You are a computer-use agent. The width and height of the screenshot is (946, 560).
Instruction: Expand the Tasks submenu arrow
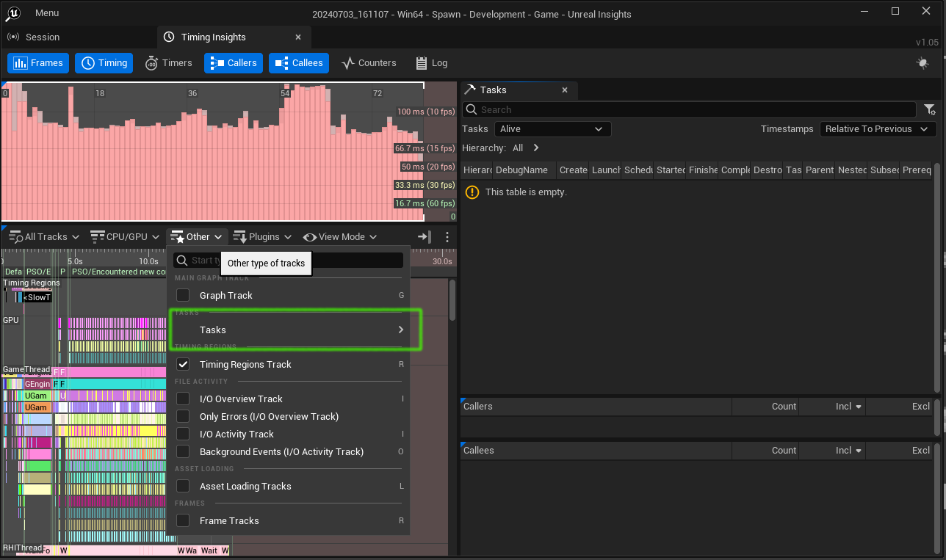[x=401, y=330]
